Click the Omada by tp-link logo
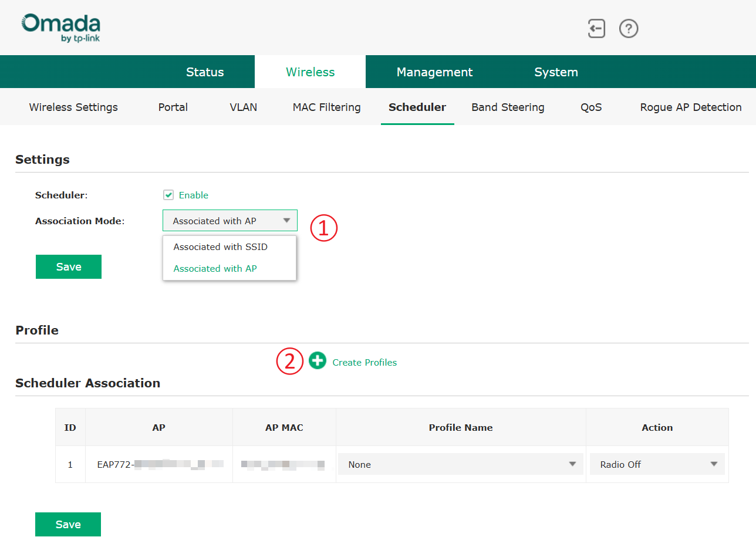Viewport: 756px width, 547px height. 60,27
